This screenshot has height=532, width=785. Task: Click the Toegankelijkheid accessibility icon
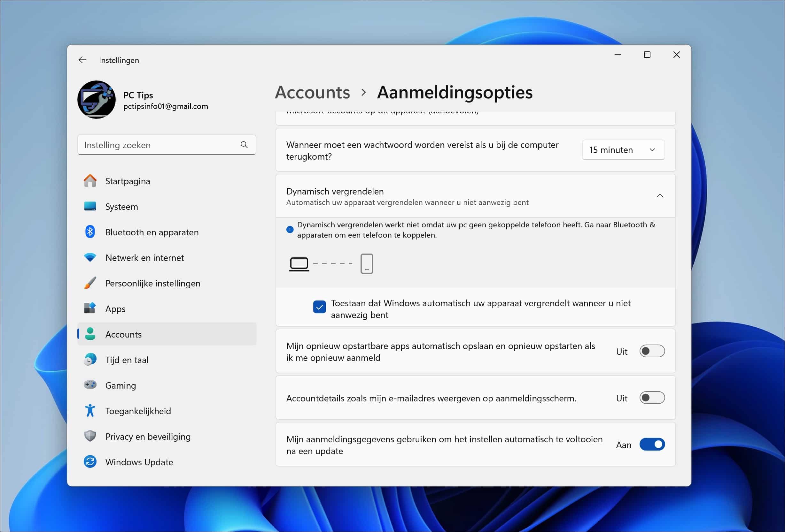(90, 410)
